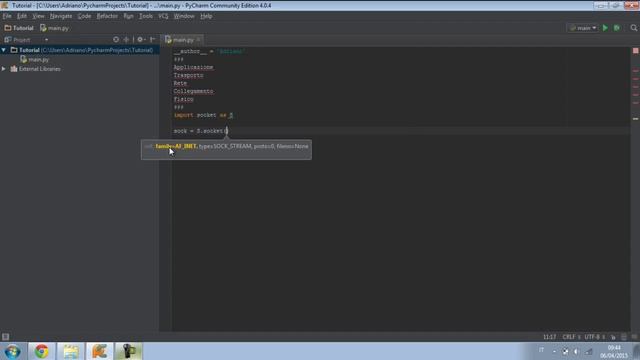
Task: Run the main configuration with the green play icon
Action: tap(605, 28)
